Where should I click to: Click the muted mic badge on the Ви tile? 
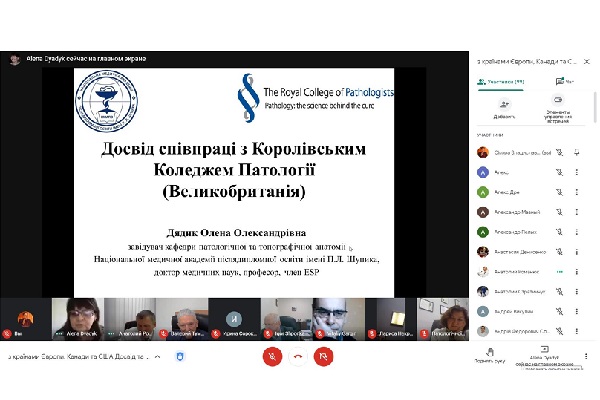(x=7, y=334)
